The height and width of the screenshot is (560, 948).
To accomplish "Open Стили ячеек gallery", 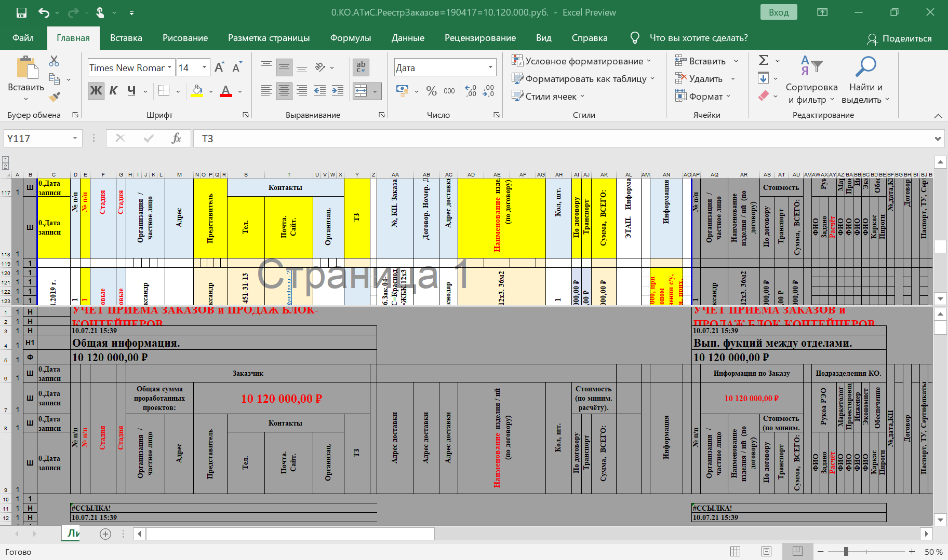I will [x=548, y=96].
